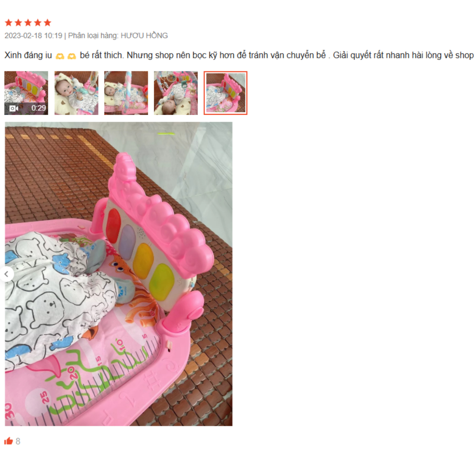
Task: Click the thumbs-up helpful icon
Action: [8, 441]
